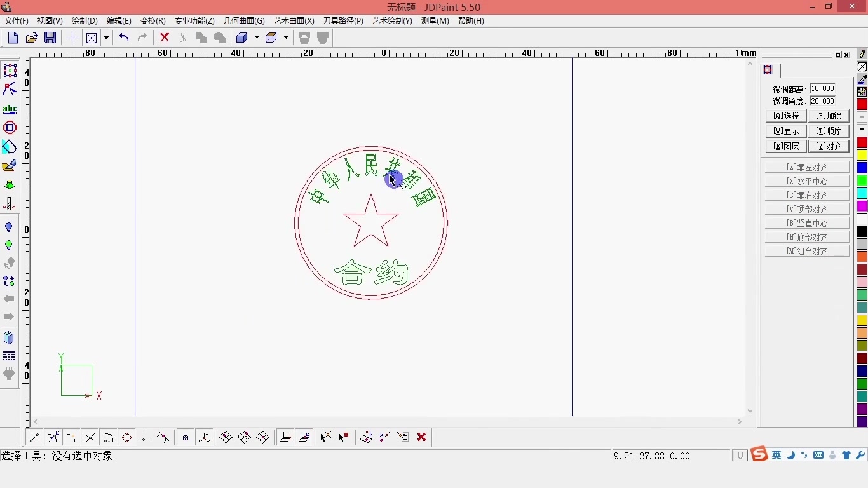
Task: Click the U indicator in status bar
Action: point(740,456)
